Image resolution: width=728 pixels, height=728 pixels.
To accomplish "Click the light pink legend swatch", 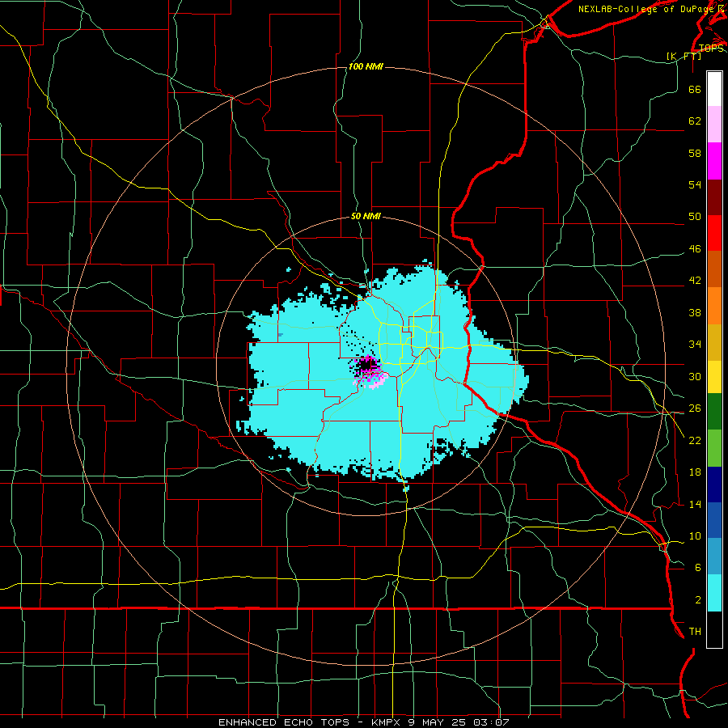I will [x=714, y=125].
